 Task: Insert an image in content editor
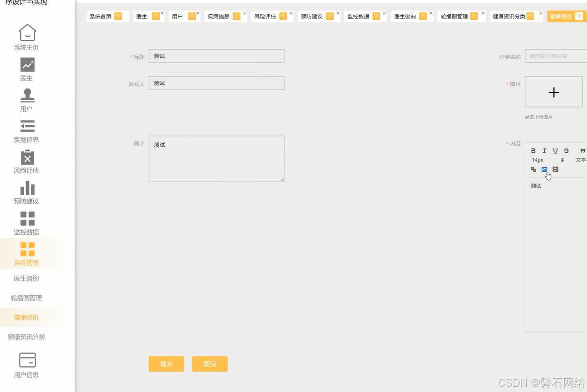544,169
